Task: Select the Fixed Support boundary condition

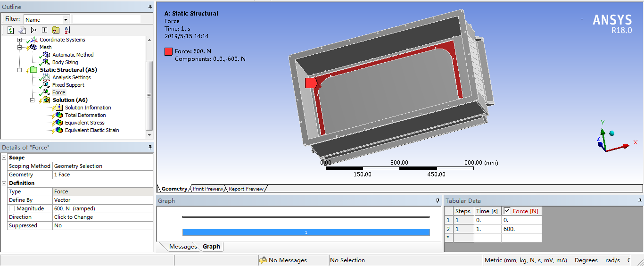Action: click(x=68, y=85)
